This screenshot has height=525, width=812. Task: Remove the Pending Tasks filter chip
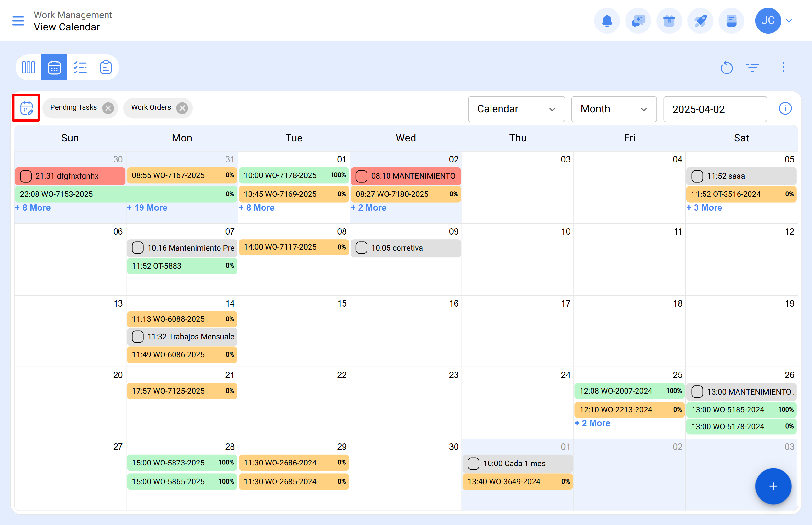click(x=108, y=108)
